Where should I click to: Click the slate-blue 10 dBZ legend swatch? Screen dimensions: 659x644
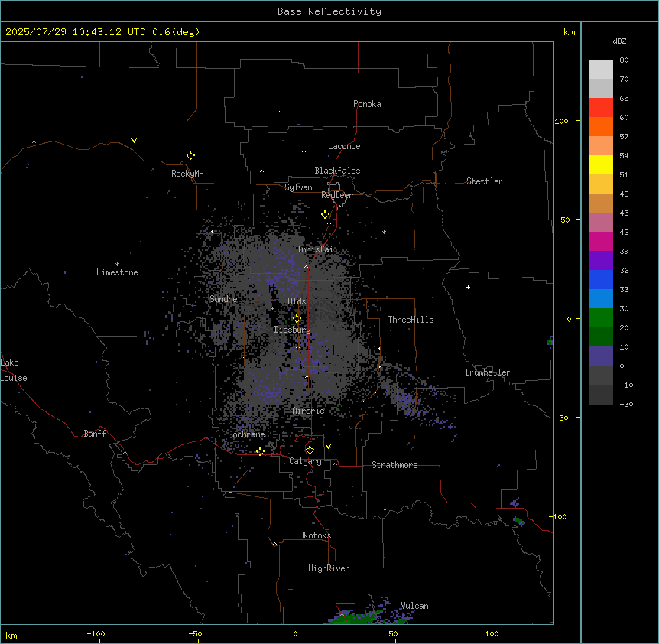pyautogui.click(x=601, y=356)
